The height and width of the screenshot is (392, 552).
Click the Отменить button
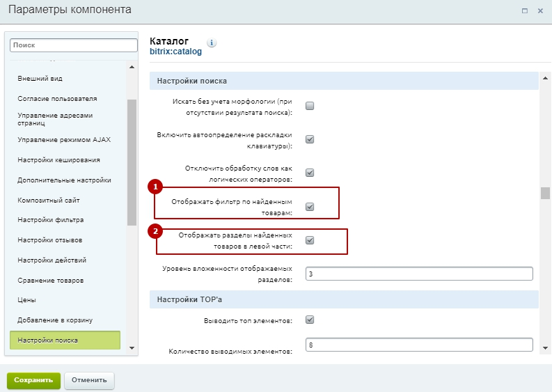click(89, 380)
